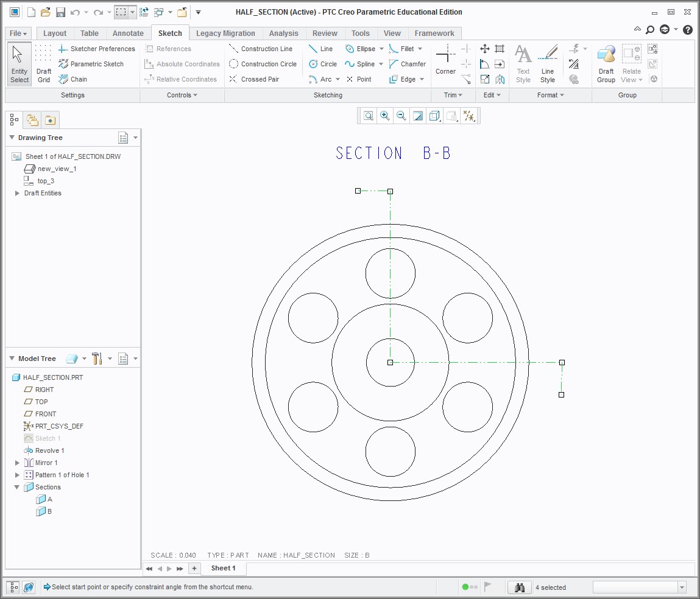This screenshot has width=700, height=599.
Task: Select section B in Model Tree
Action: pos(44,511)
